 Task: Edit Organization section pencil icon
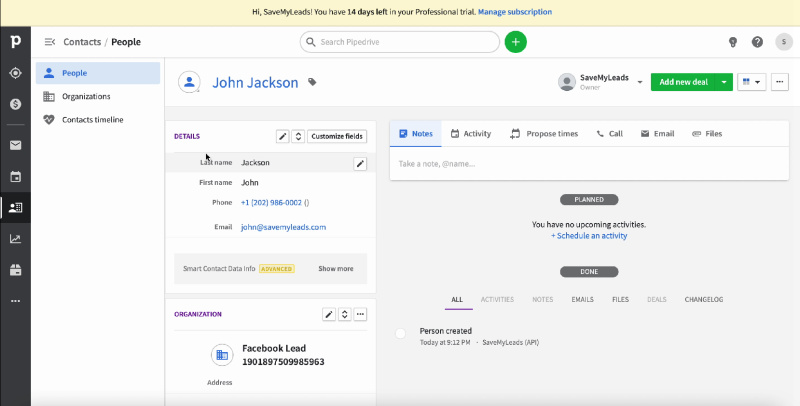click(329, 314)
